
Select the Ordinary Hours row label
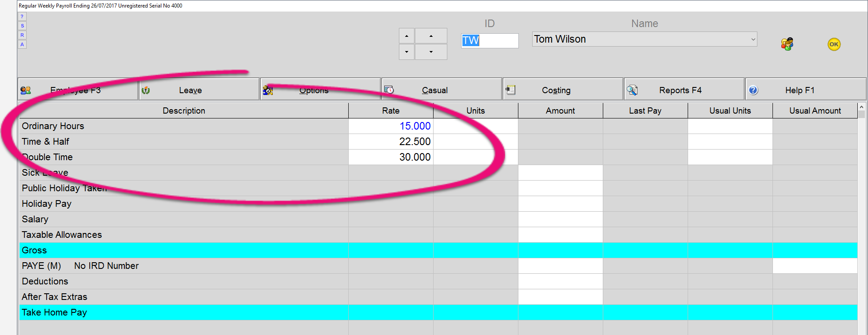tap(53, 126)
